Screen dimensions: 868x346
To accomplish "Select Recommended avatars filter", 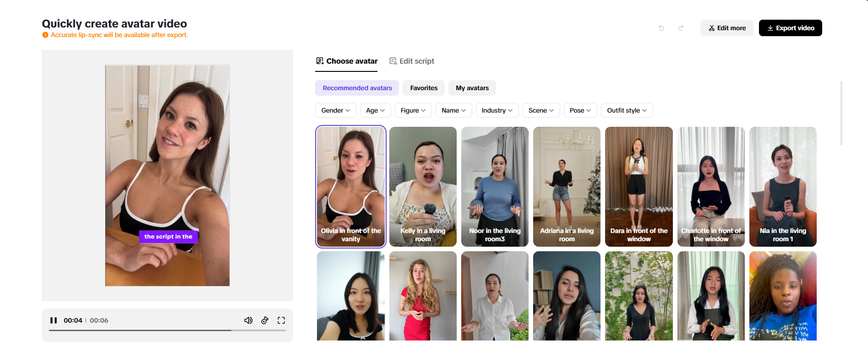I will (357, 88).
